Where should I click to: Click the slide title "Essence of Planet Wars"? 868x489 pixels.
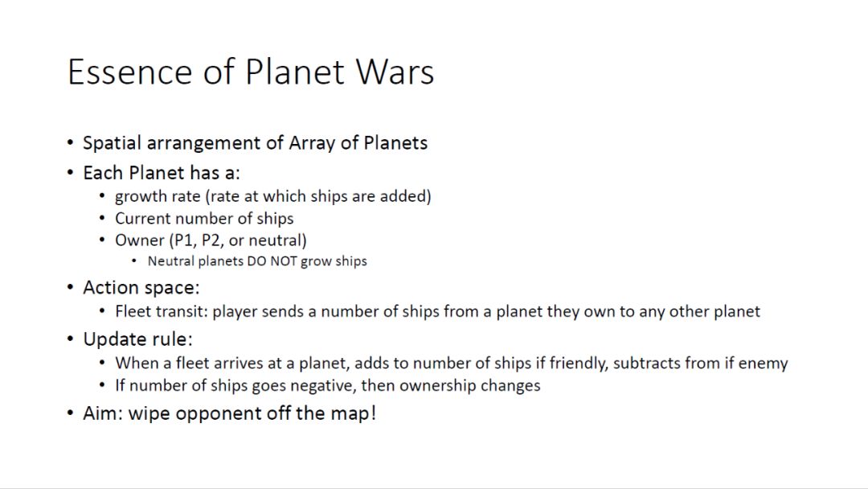coord(251,72)
